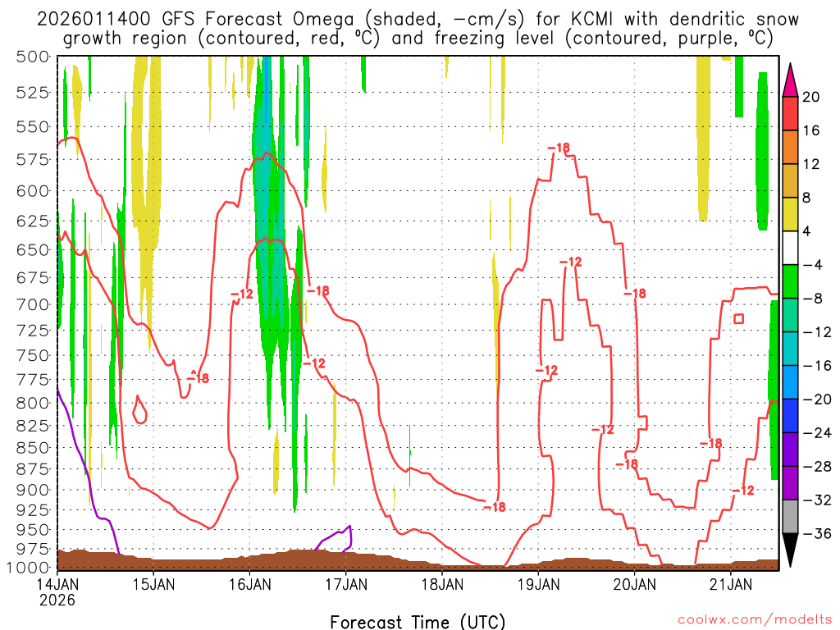The image size is (840, 630).
Task: Click the 17JAN date label
Action: [x=346, y=584]
